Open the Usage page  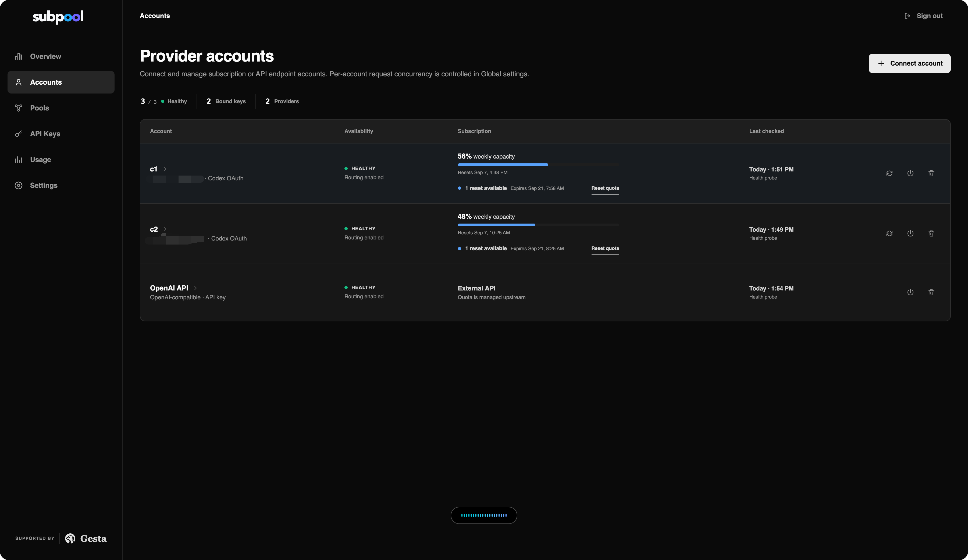tap(61, 159)
